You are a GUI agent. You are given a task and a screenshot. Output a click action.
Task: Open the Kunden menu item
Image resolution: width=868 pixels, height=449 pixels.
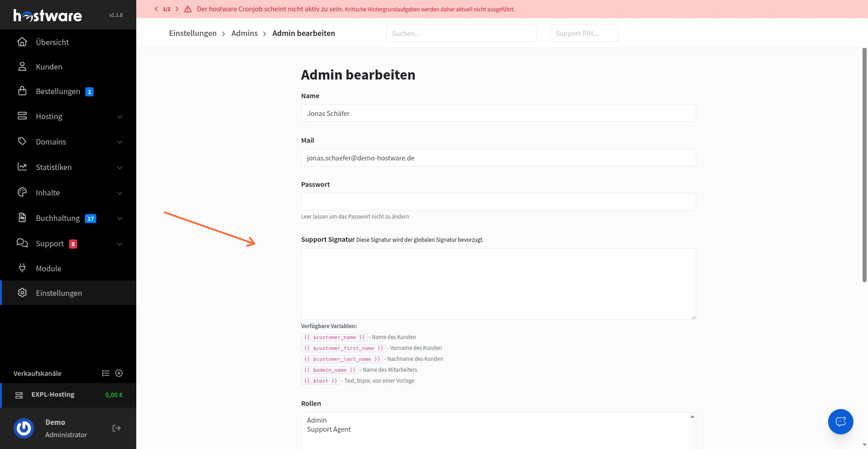click(x=68, y=66)
